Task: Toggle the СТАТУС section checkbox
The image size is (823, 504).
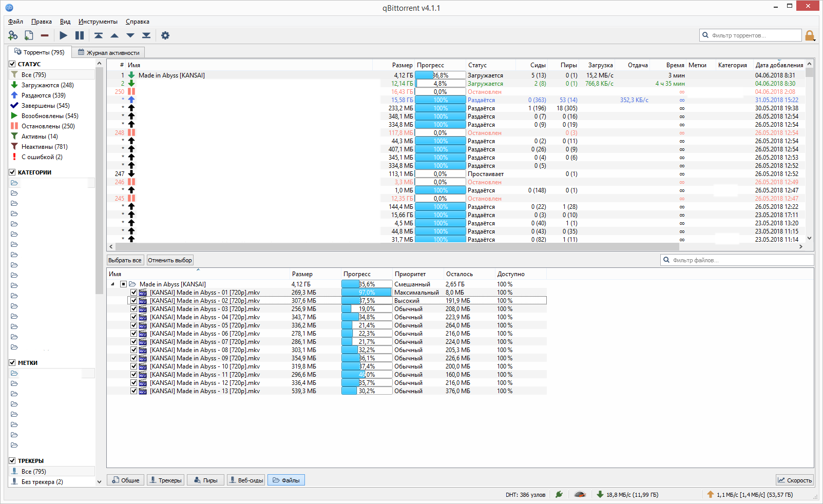Action: coord(11,64)
